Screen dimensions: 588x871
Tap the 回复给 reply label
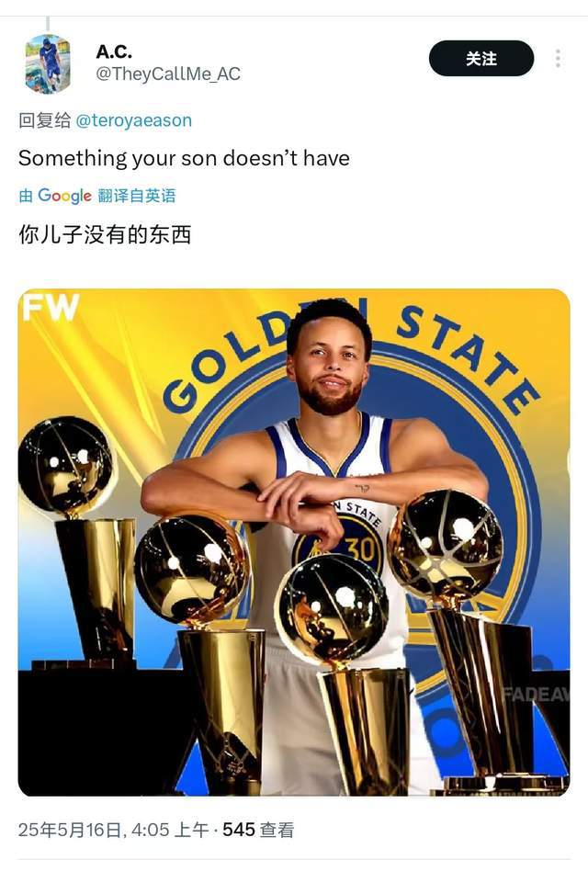(x=44, y=120)
